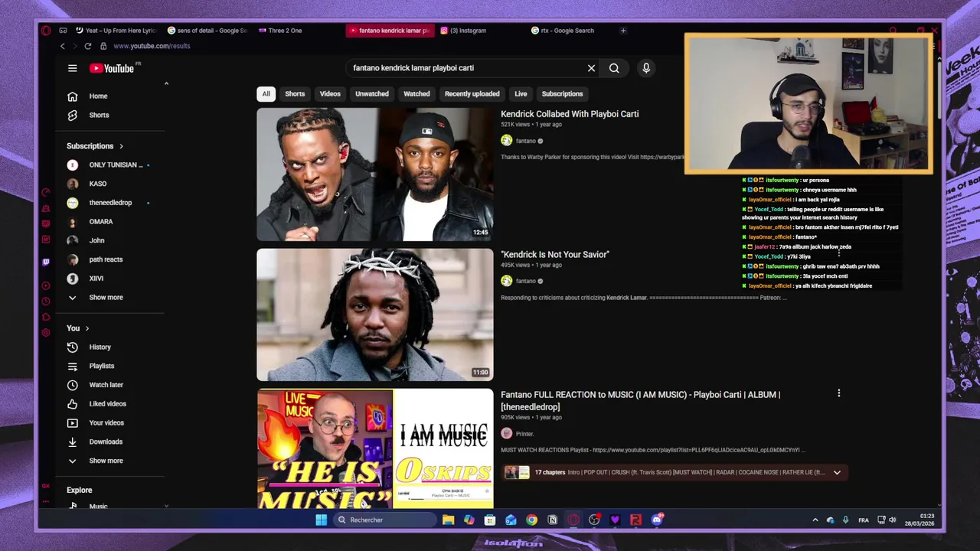Open theneedledrop subscription channel
Image resolution: width=980 pixels, height=551 pixels.
[110, 203]
